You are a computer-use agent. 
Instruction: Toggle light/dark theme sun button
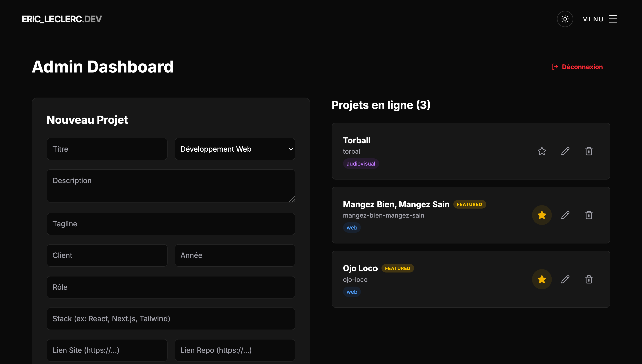tap(565, 19)
